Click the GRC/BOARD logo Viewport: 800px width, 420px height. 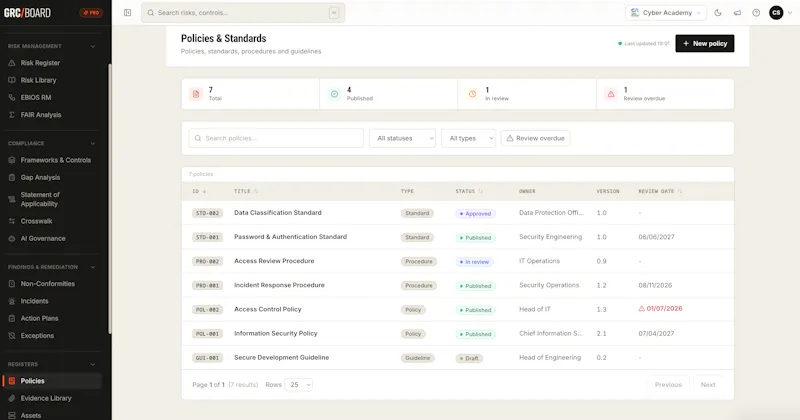point(28,13)
